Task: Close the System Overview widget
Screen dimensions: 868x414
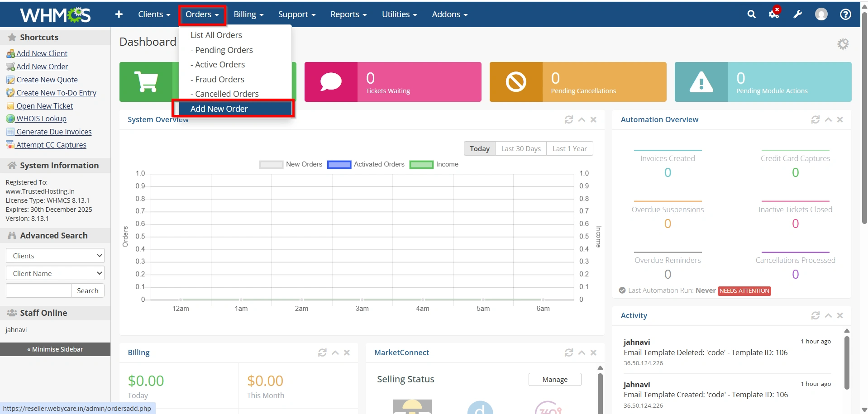Action: pyautogui.click(x=593, y=119)
